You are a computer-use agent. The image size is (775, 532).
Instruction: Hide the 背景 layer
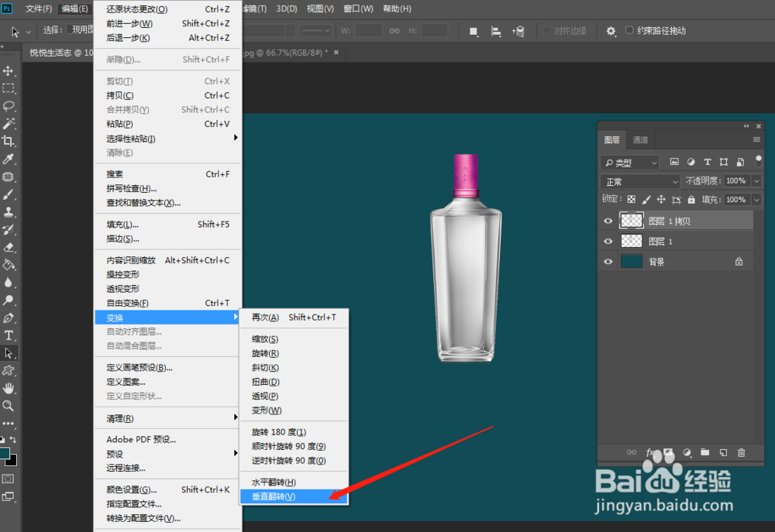(608, 262)
